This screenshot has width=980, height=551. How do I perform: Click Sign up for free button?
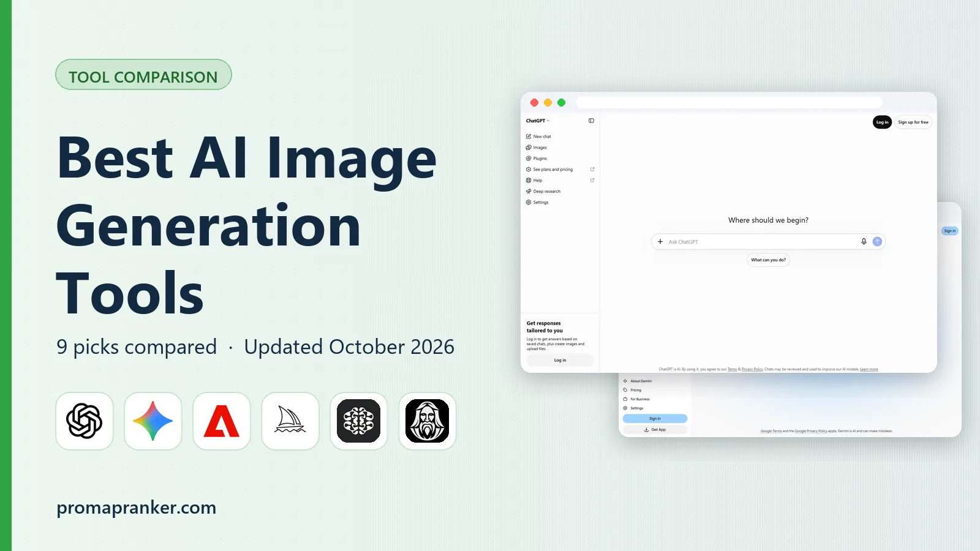[x=913, y=122]
